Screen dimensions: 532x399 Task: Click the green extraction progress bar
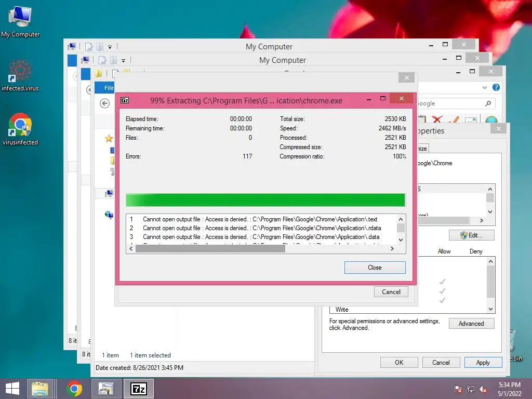tap(265, 200)
